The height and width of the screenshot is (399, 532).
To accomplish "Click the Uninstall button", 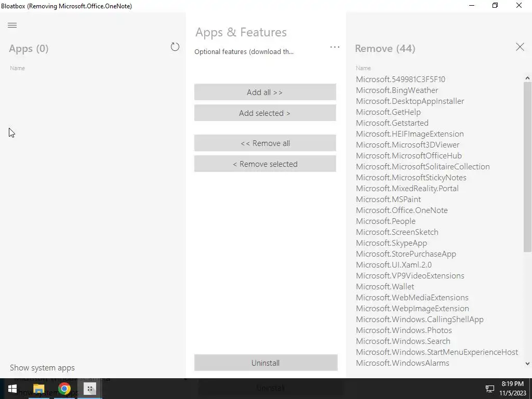I will (x=265, y=363).
